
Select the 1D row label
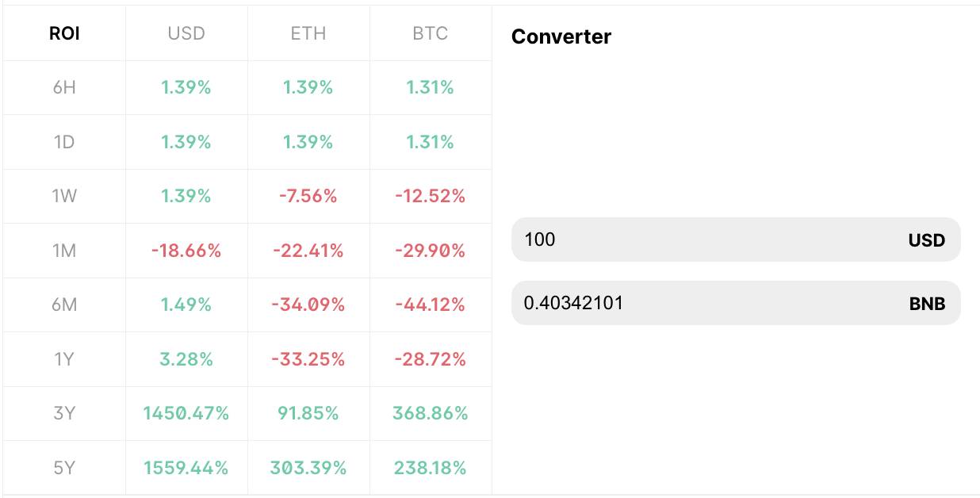(64, 142)
